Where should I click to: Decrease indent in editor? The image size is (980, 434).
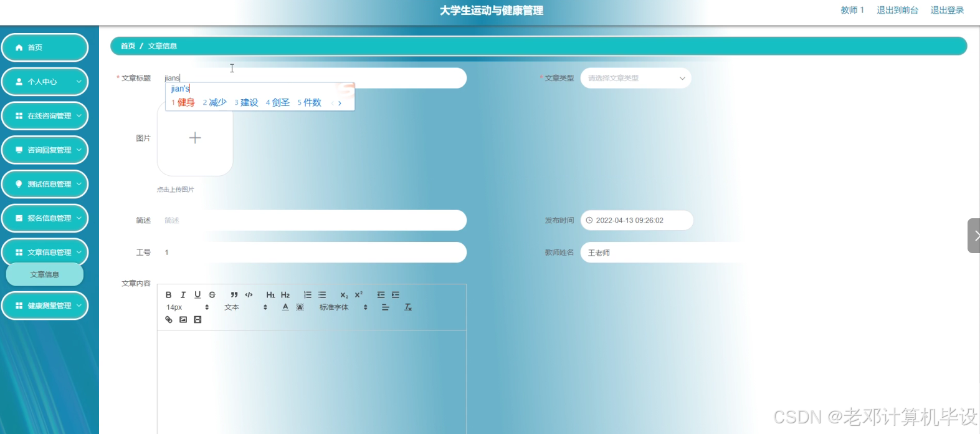pos(381,295)
